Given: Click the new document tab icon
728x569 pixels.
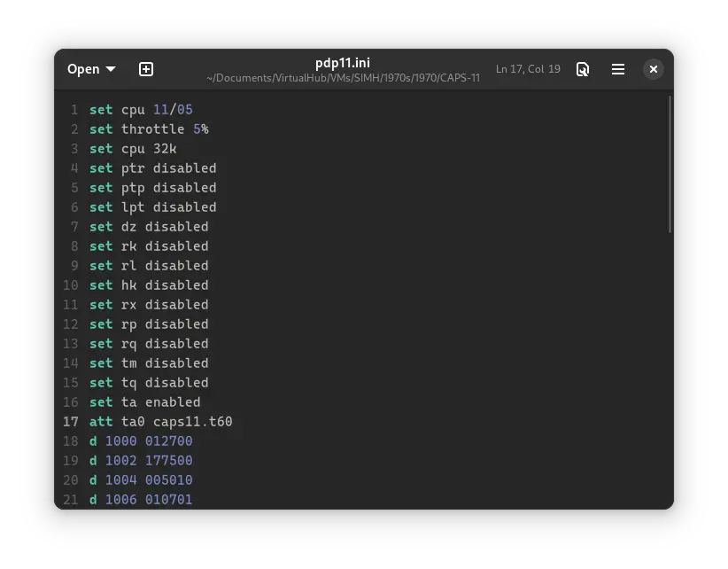Looking at the screenshot, I should [x=146, y=69].
